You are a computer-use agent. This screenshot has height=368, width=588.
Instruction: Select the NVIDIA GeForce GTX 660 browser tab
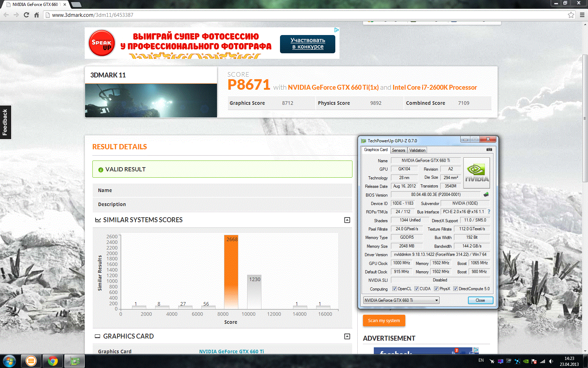[36, 5]
